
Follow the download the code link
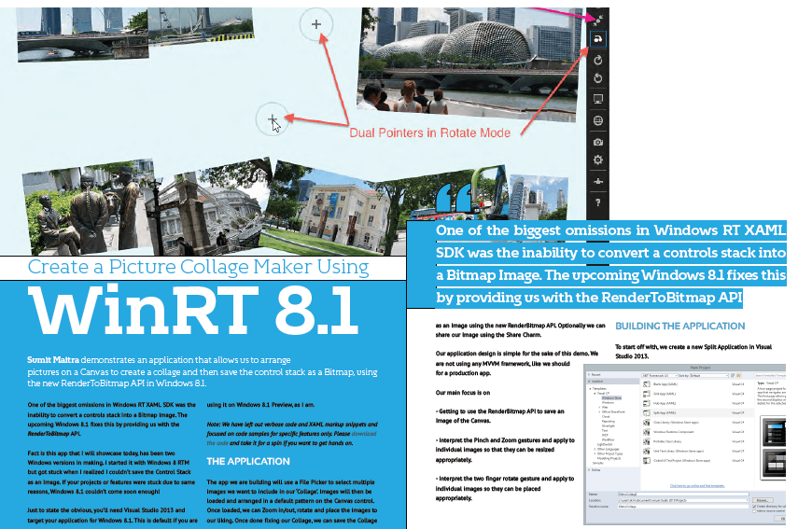[293, 439]
